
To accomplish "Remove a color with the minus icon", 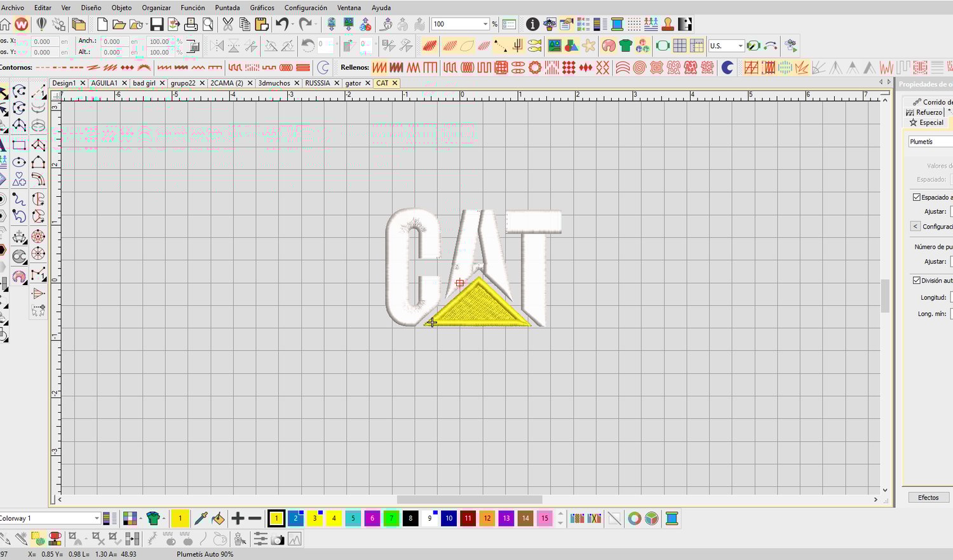I will 255,519.
